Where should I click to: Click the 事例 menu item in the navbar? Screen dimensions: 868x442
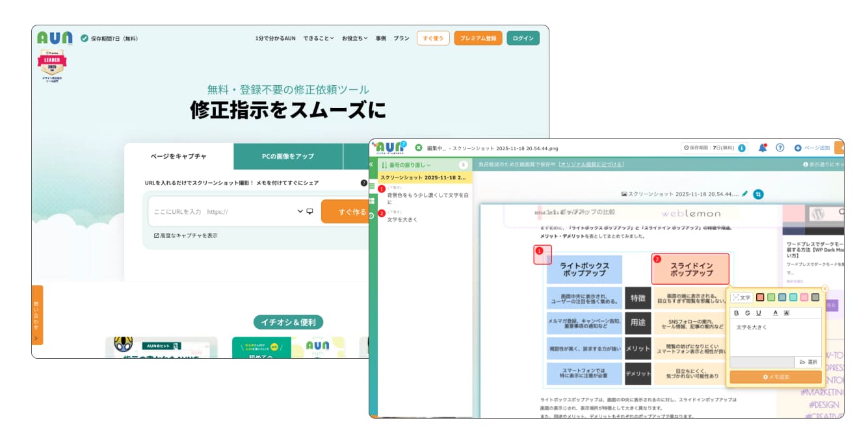[x=381, y=38]
